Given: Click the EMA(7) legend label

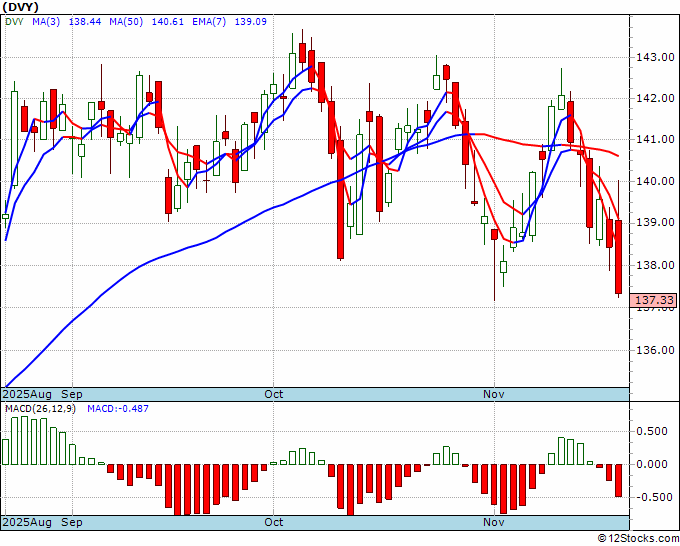Looking at the screenshot, I should (x=209, y=22).
